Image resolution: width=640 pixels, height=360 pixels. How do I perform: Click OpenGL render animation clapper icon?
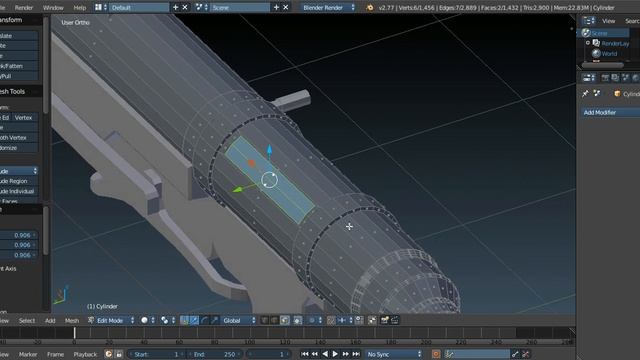pos(395,320)
